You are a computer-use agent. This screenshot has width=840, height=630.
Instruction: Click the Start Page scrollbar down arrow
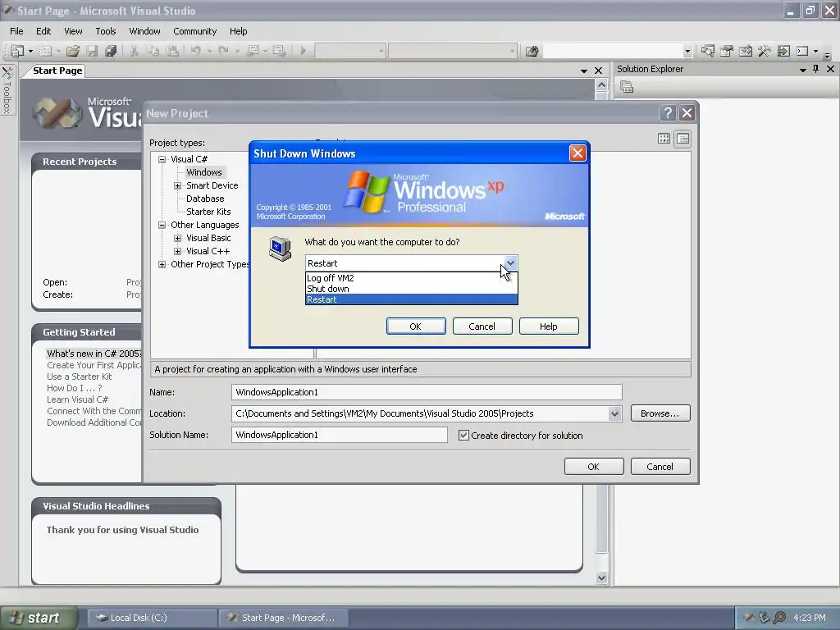tap(601, 577)
